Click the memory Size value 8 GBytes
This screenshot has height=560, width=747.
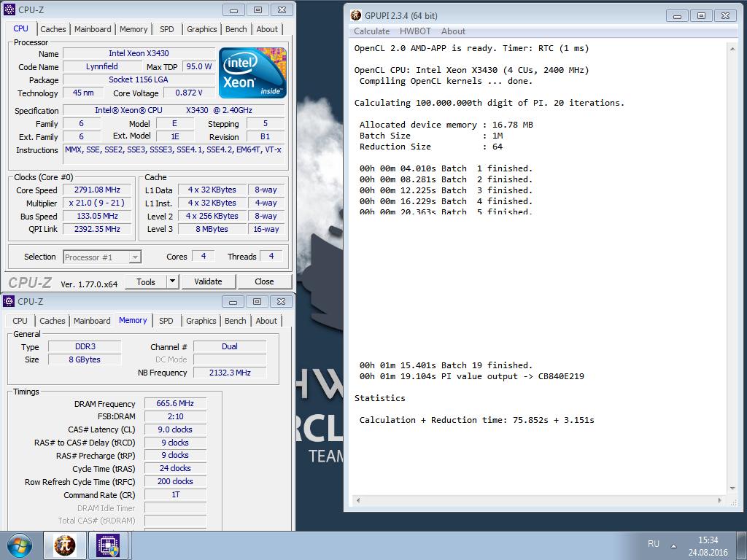[x=85, y=359]
